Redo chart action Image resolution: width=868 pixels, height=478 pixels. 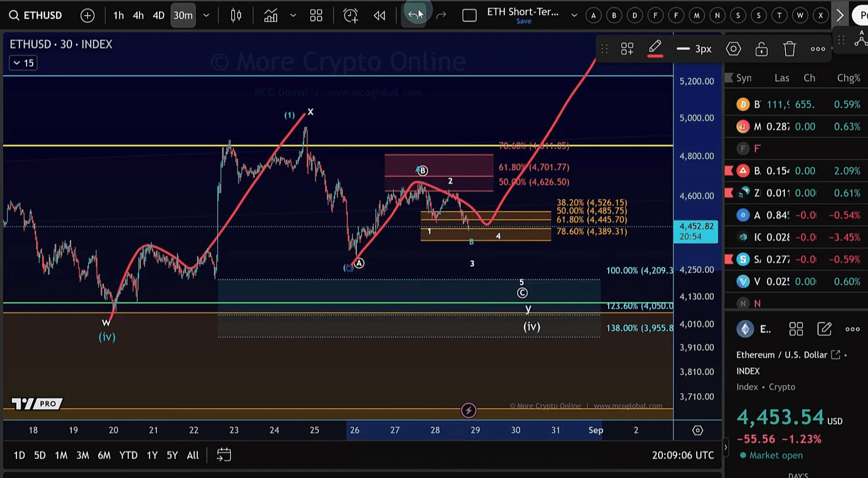[x=441, y=15]
